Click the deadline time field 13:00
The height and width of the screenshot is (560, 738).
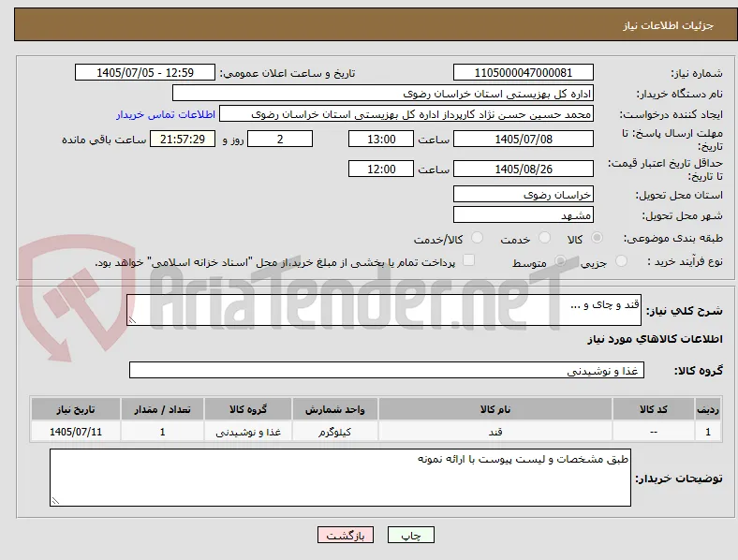tap(381, 139)
